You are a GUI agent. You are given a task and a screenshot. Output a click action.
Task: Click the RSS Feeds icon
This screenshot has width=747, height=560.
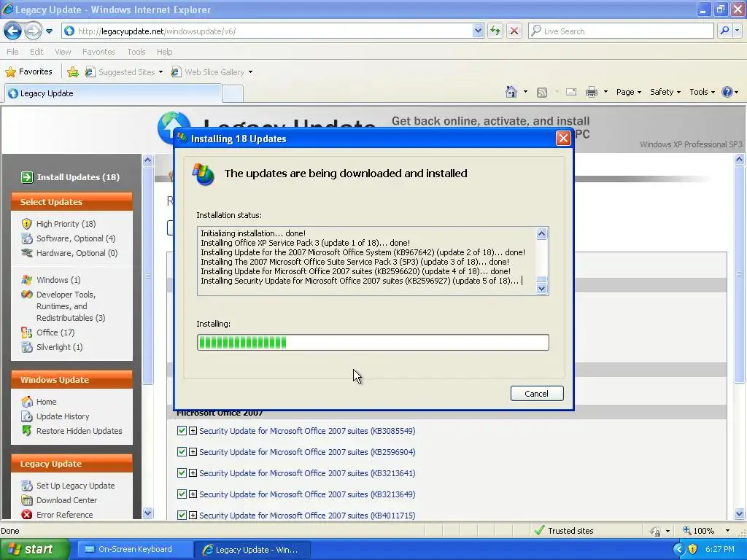pos(542,92)
